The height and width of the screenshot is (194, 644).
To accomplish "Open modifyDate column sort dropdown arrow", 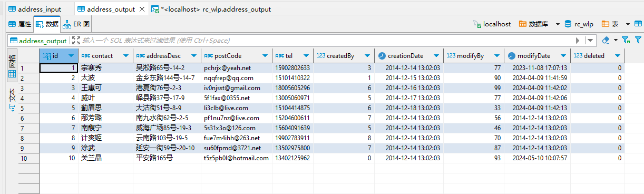I will [563, 55].
